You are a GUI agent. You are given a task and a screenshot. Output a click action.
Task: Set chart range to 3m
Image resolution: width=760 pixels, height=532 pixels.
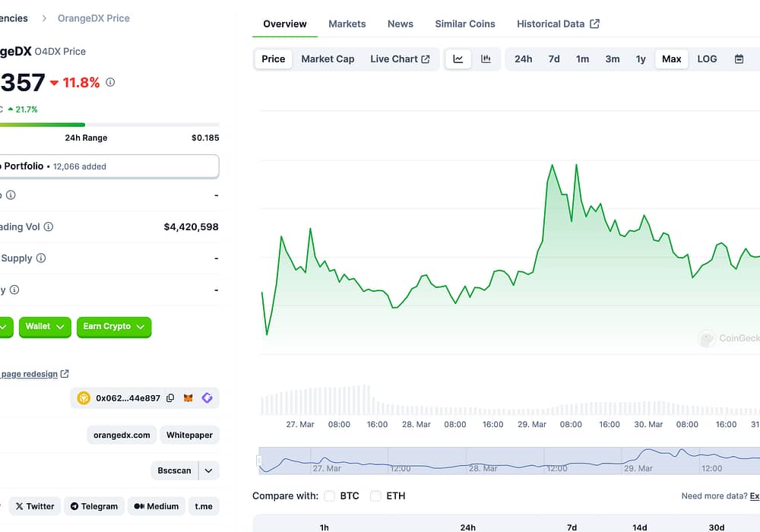pyautogui.click(x=612, y=59)
